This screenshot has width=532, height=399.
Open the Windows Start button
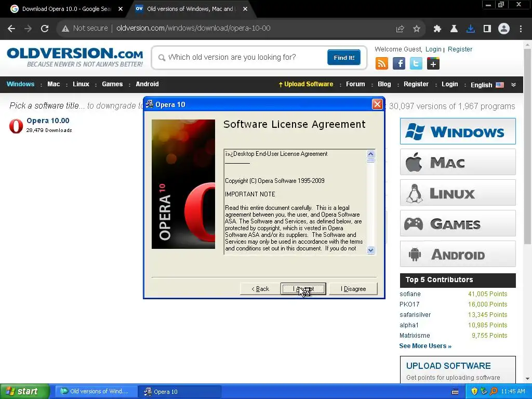pyautogui.click(x=25, y=391)
